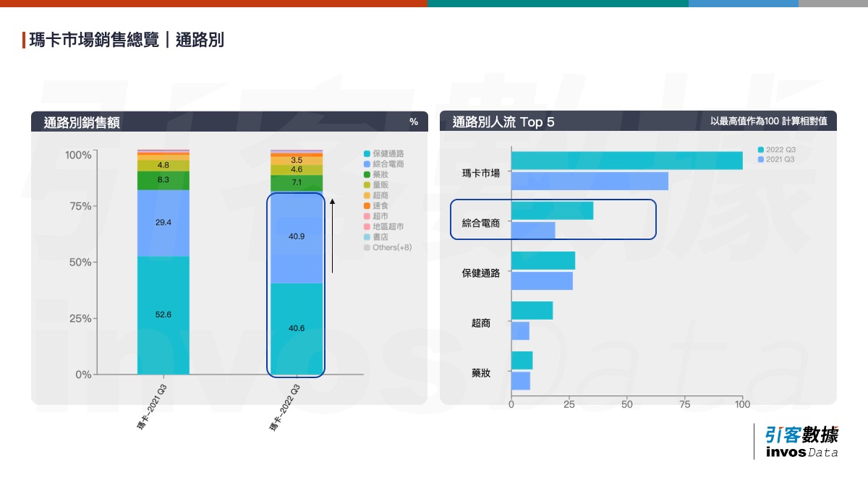The height and width of the screenshot is (488, 868).
Task: Click the 4.8 segment of the 2021 Q3 bar
Action: [163, 166]
